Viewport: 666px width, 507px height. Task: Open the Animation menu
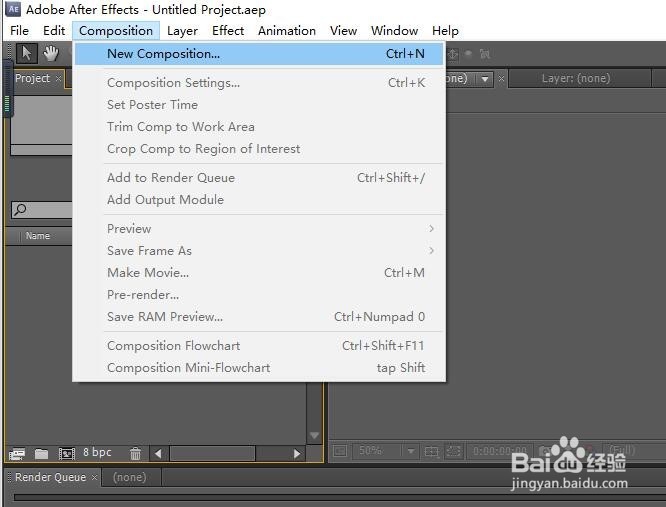[287, 31]
